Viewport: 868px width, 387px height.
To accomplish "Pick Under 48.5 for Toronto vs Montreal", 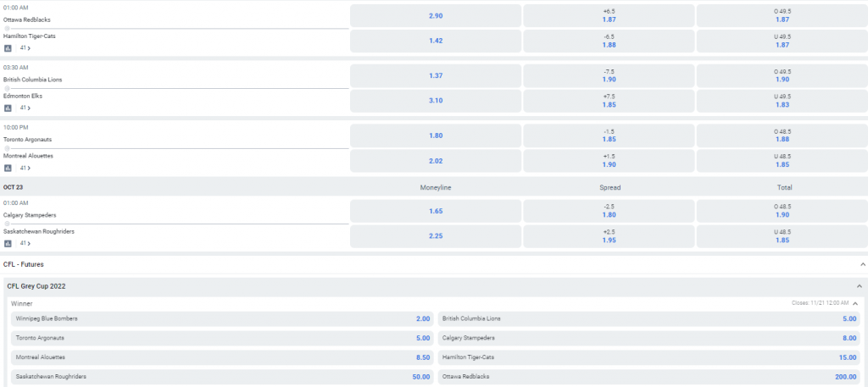I will point(782,161).
